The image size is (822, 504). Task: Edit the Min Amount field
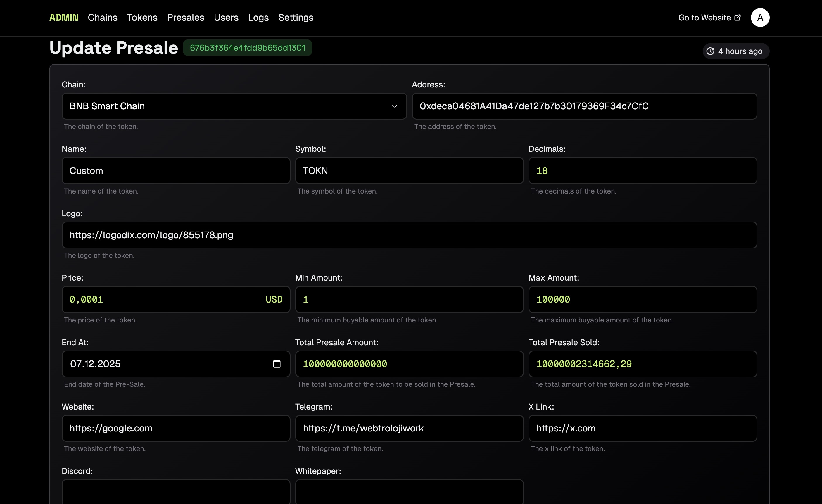pos(409,299)
